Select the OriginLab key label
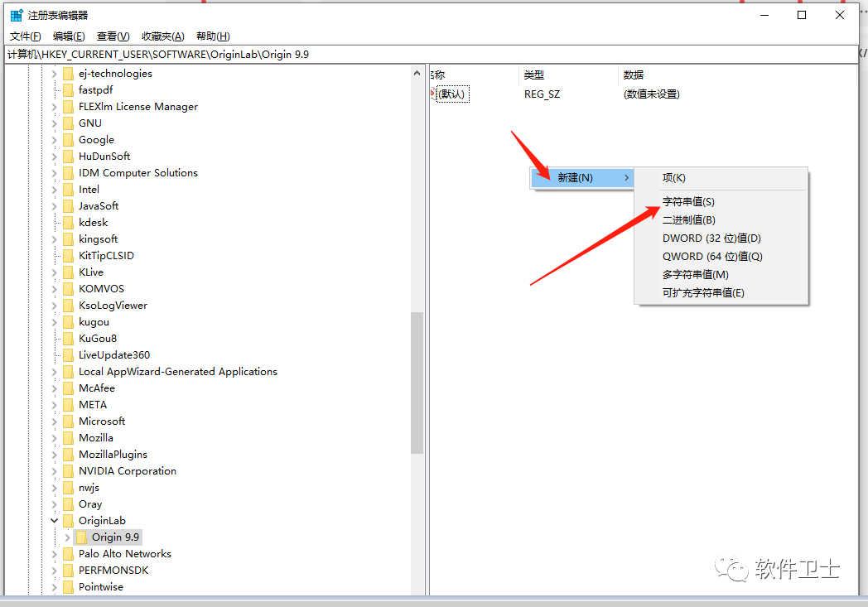 click(102, 521)
